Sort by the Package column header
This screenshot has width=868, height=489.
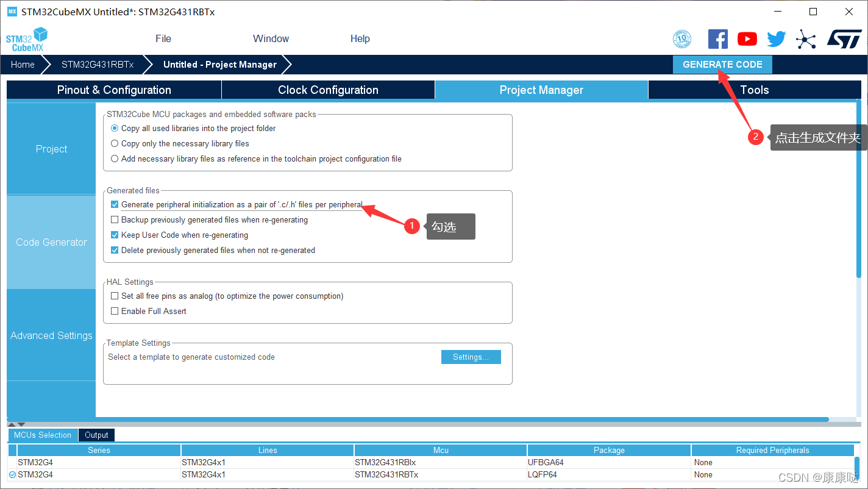click(609, 450)
